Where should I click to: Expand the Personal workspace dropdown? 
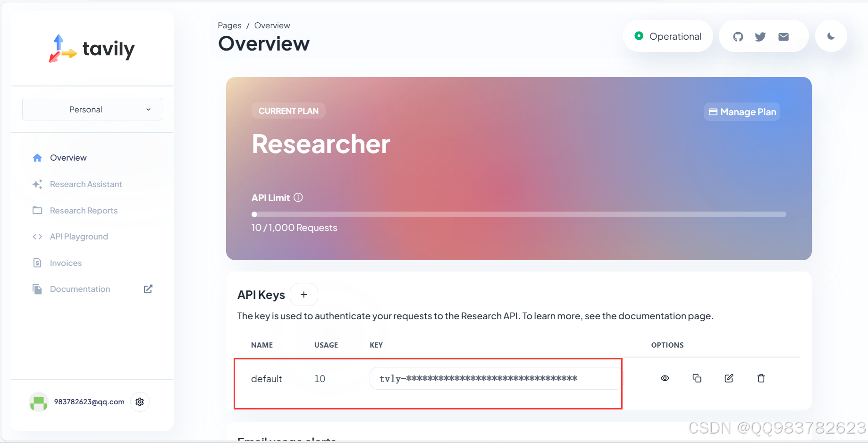pos(92,109)
